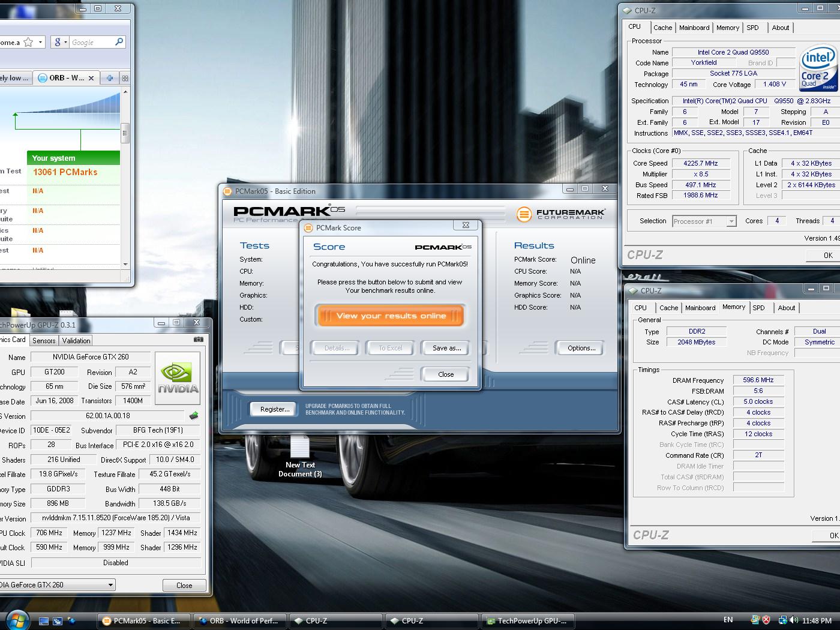
Task: Close the ORB browser tab
Action: [91, 78]
